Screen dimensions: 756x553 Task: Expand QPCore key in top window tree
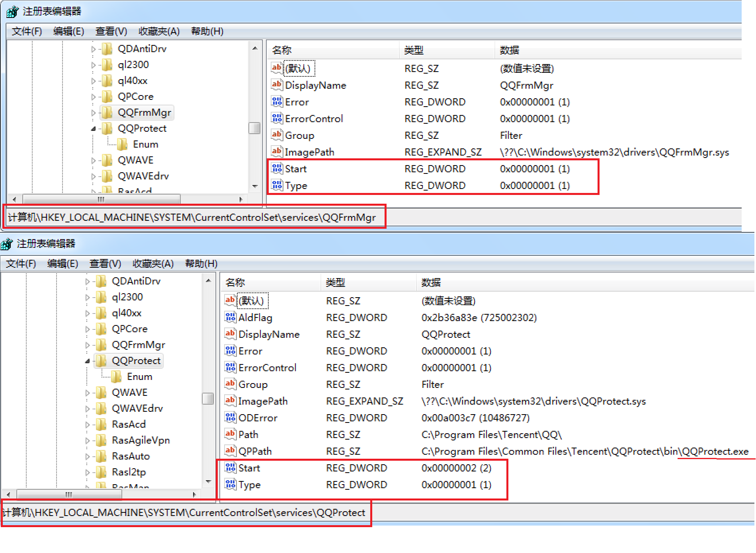94,97
